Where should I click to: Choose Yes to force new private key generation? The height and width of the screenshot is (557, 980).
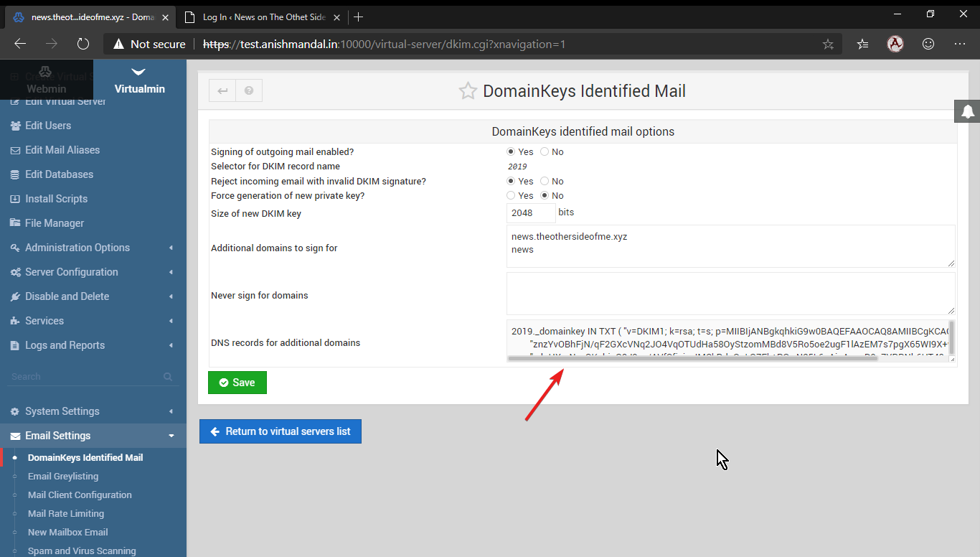coord(511,196)
